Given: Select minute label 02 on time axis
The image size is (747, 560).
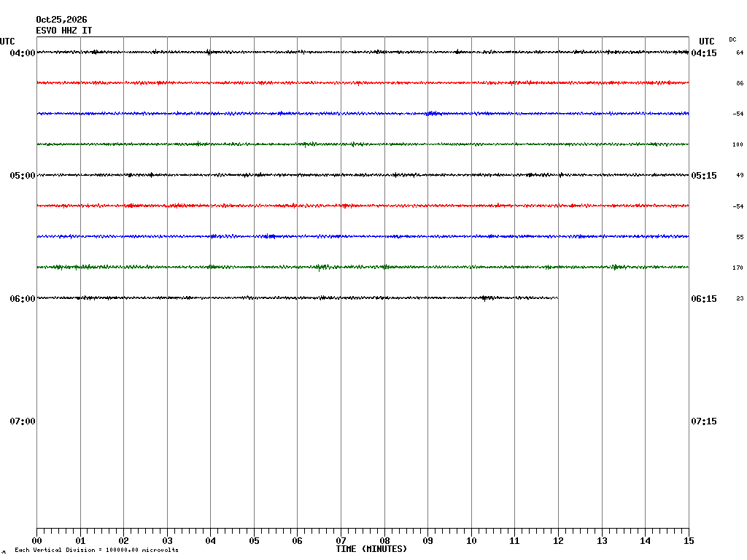Looking at the screenshot, I should (124, 541).
